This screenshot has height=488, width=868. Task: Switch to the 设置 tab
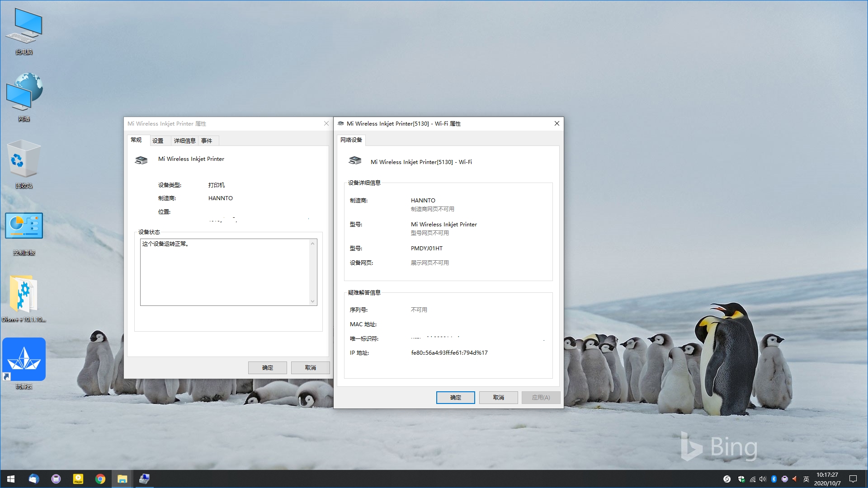158,141
